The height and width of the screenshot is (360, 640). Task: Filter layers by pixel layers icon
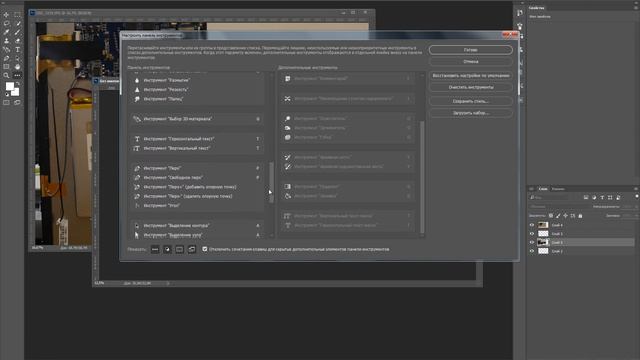(x=586, y=198)
